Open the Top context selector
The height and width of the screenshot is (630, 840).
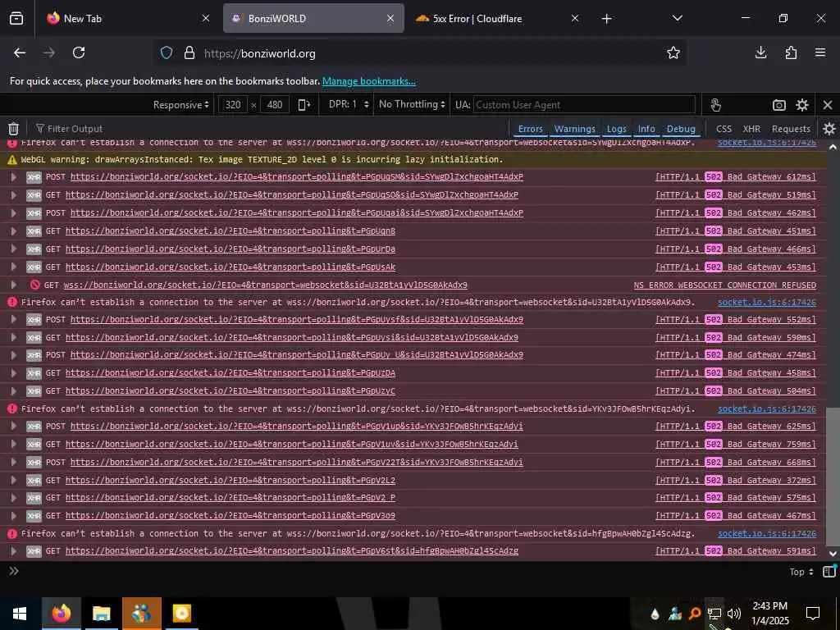point(801,572)
